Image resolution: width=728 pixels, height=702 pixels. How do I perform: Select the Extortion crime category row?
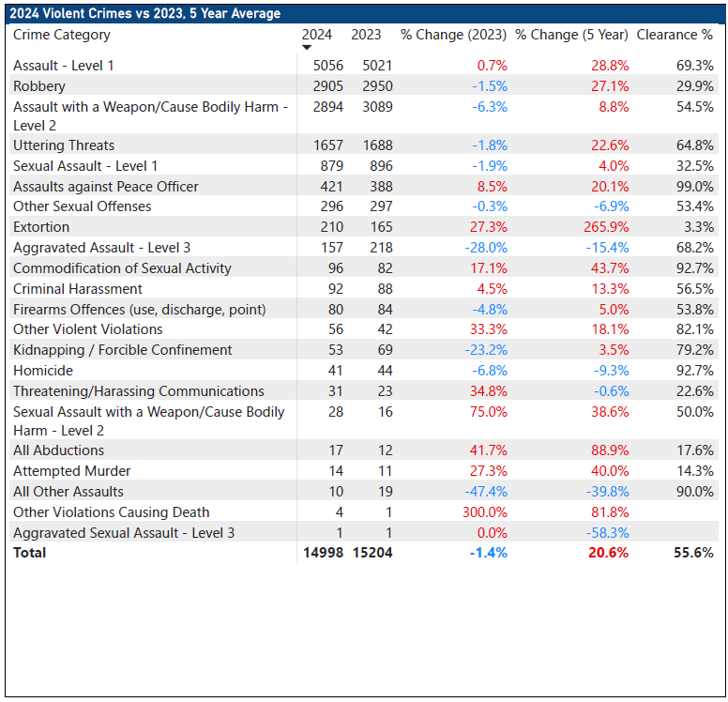click(41, 227)
